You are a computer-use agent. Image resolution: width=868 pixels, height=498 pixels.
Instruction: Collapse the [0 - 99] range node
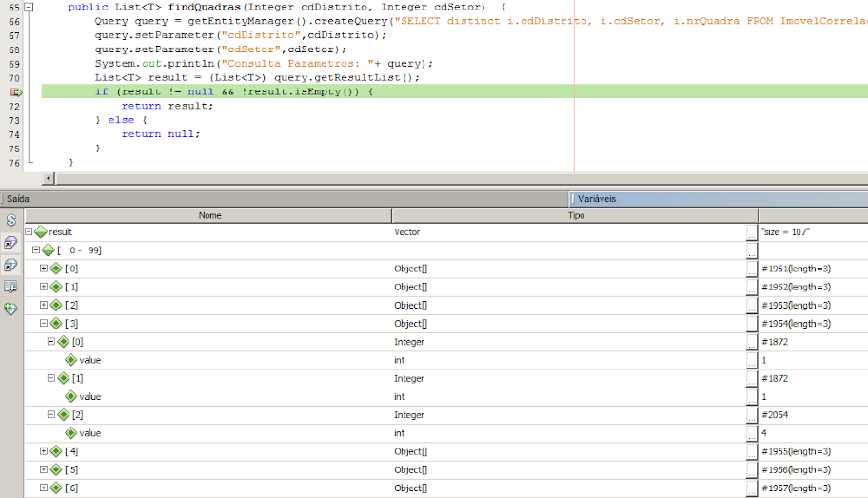click(36, 250)
